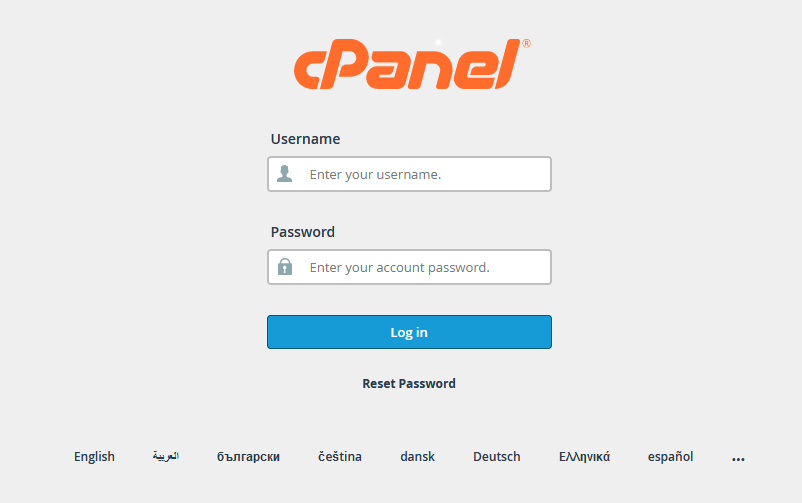Click the Username label above the field
Viewport: 802px width, 503px height.
[305, 139]
